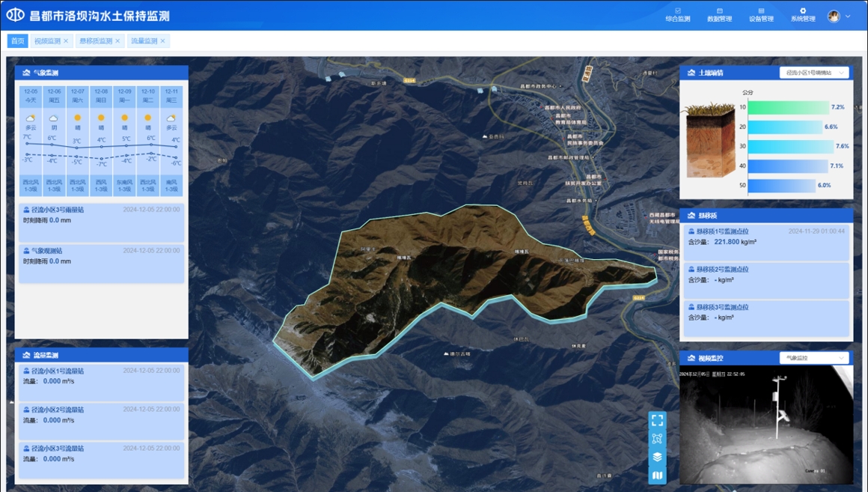Open the map layers stack icon
The width and height of the screenshot is (868, 492).
[657, 457]
